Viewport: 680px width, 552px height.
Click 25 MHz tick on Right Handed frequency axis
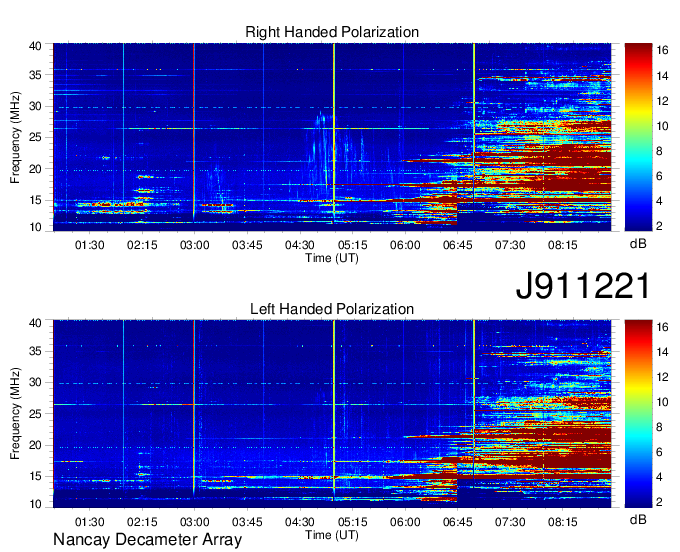(35, 137)
